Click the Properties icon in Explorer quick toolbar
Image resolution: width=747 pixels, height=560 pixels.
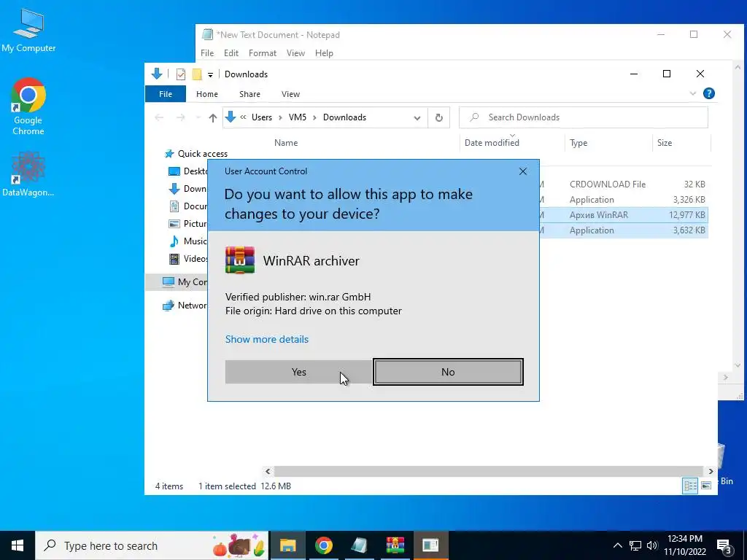tap(181, 74)
